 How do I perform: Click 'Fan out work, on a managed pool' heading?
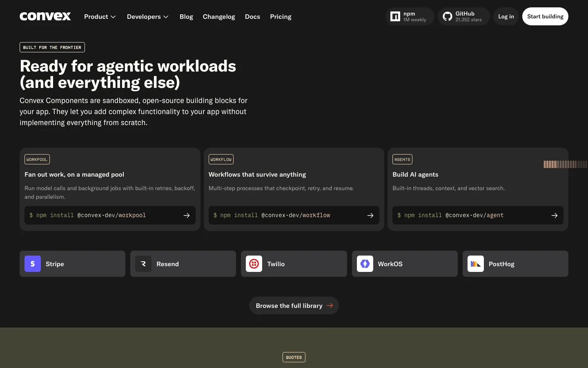pyautogui.click(x=74, y=175)
